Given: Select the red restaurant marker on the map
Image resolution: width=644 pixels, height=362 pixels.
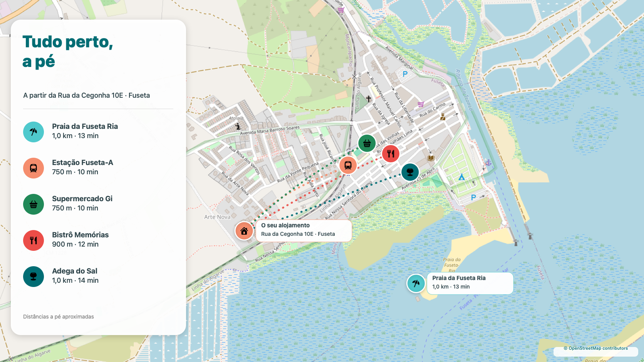Looking at the screenshot, I should point(391,153).
